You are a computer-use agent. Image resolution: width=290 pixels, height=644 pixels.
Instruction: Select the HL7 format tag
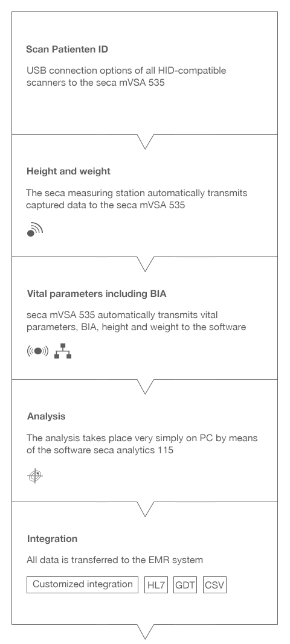pos(156,585)
